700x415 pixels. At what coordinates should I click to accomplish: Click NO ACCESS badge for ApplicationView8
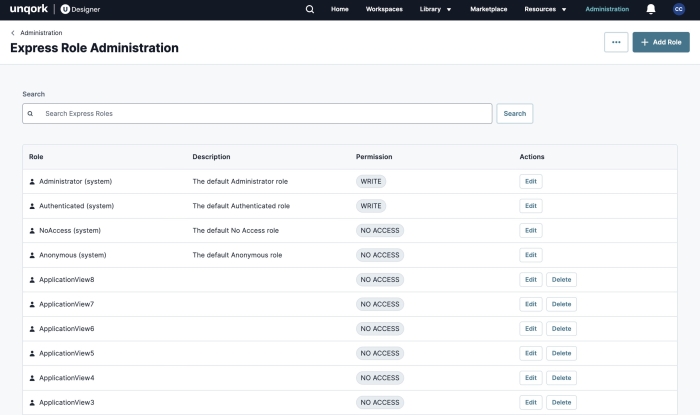tap(380, 279)
